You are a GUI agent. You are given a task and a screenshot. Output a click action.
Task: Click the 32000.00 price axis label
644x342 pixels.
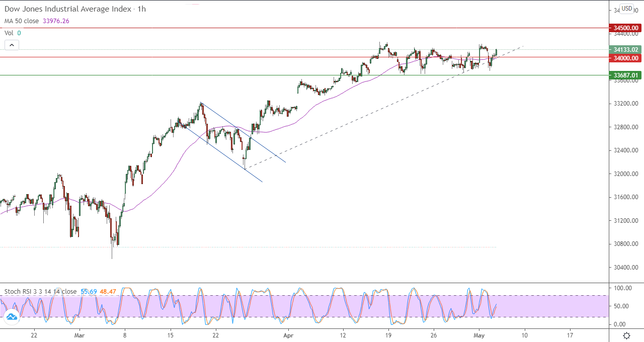pyautogui.click(x=626, y=174)
